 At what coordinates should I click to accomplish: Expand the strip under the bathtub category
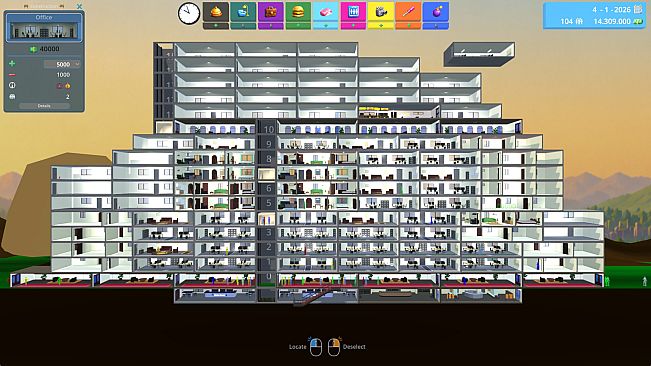[x=243, y=26]
